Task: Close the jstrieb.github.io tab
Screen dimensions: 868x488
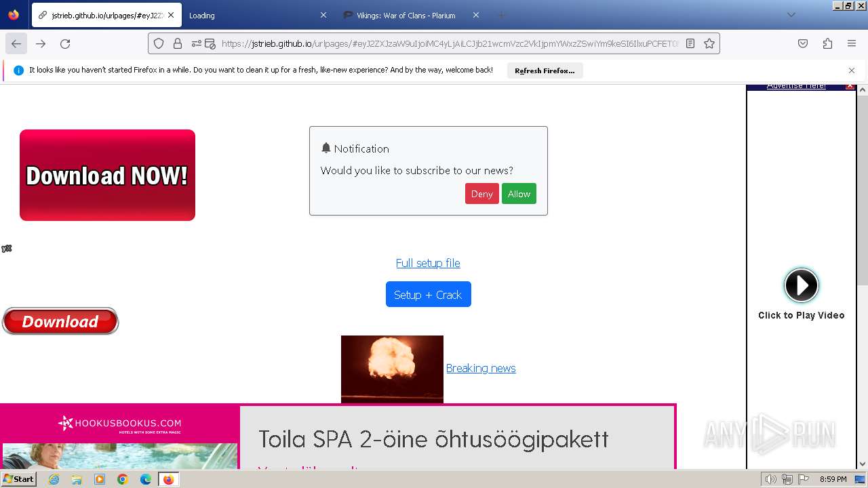Action: point(171,15)
